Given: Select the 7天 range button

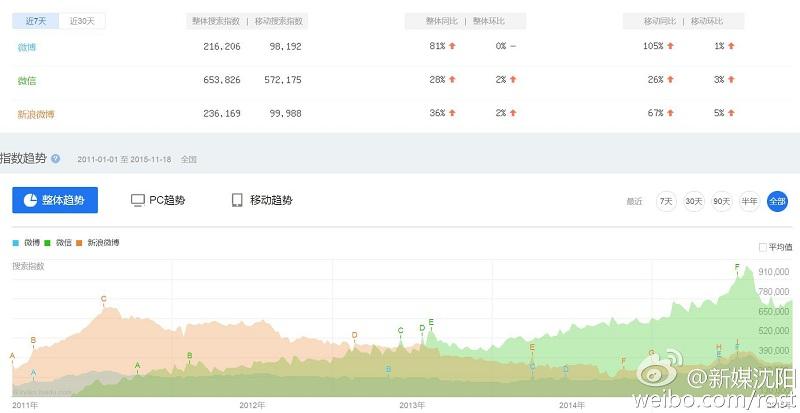Looking at the screenshot, I should (666, 201).
